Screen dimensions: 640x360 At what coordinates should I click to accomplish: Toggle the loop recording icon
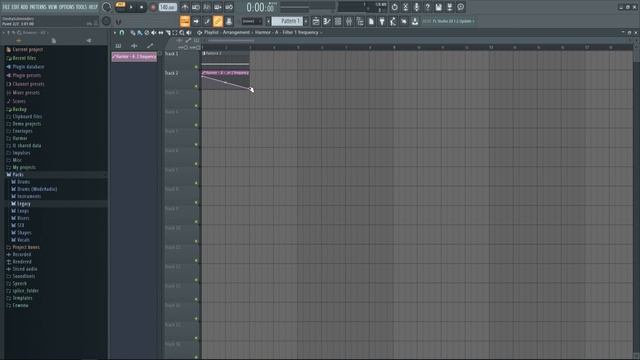(x=229, y=7)
